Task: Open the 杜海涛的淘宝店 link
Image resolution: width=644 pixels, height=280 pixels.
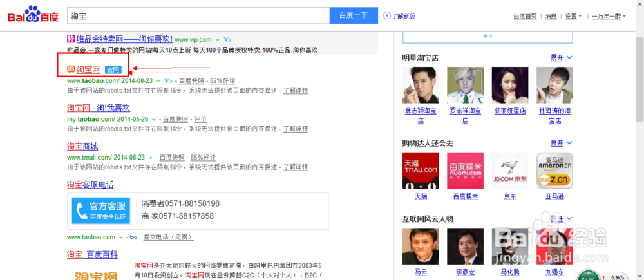Action: point(555,117)
